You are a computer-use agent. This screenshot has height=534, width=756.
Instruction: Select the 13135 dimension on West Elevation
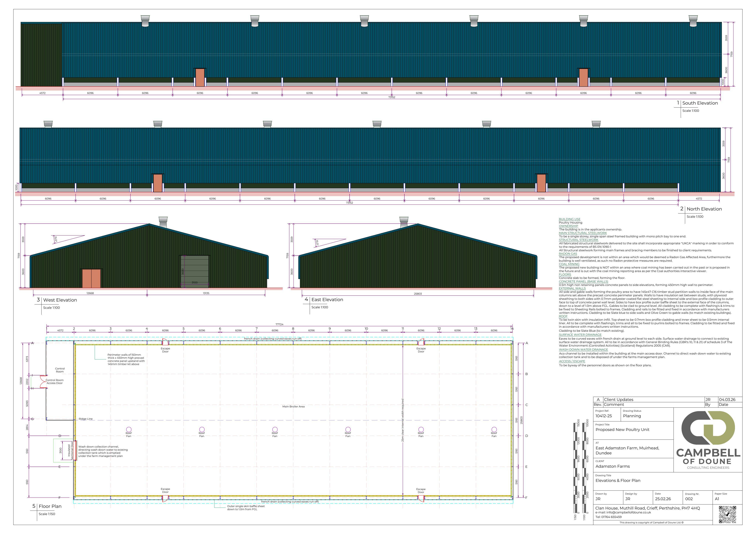pyautogui.click(x=206, y=293)
